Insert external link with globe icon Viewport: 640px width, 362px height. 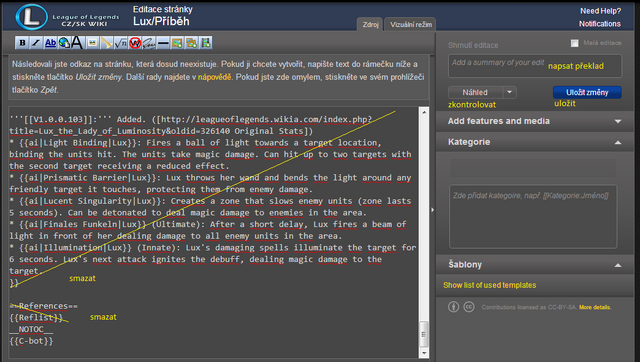coord(64,43)
